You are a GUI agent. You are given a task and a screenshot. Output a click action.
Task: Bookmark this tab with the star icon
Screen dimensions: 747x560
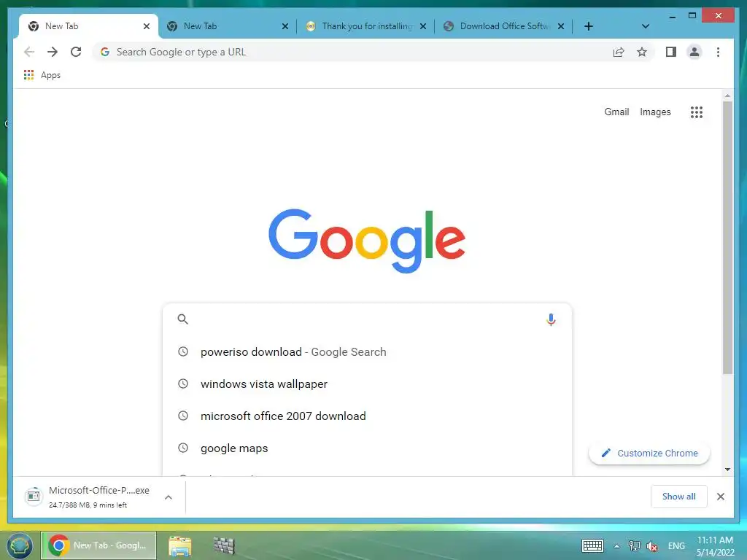pos(642,52)
